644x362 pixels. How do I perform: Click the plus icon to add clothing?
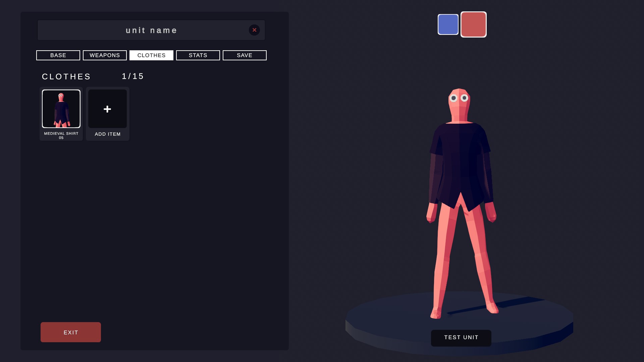click(107, 109)
